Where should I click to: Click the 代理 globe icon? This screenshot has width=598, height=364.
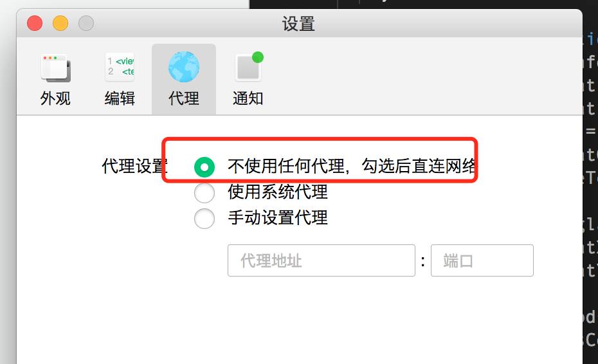click(x=184, y=67)
